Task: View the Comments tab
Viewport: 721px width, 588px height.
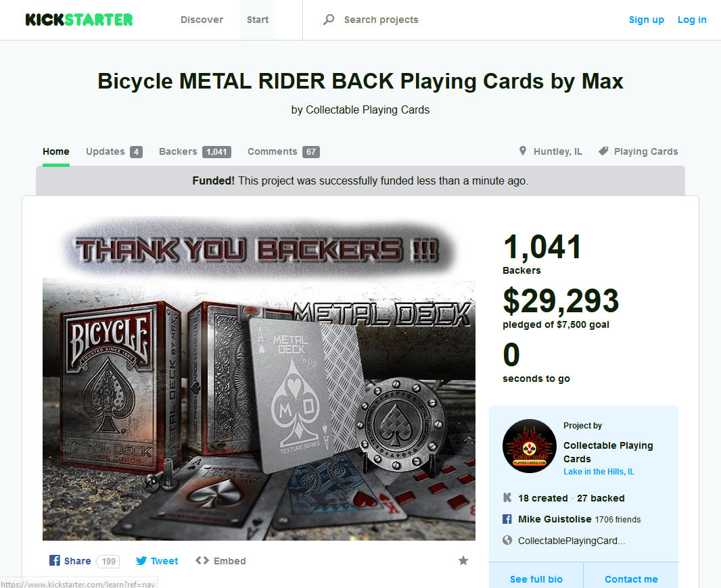Action: 283,151
